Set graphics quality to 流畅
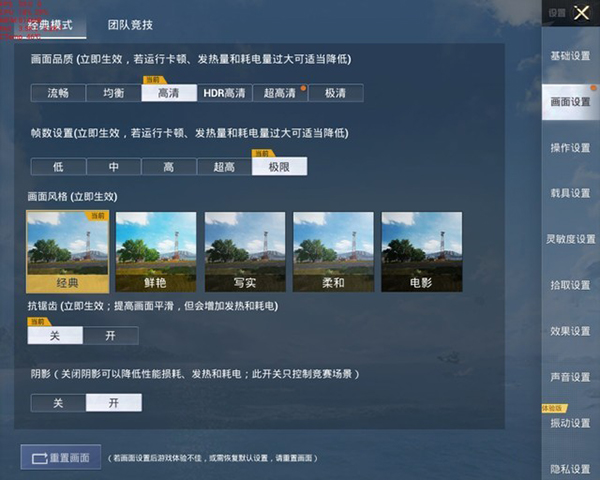 pos(58,93)
